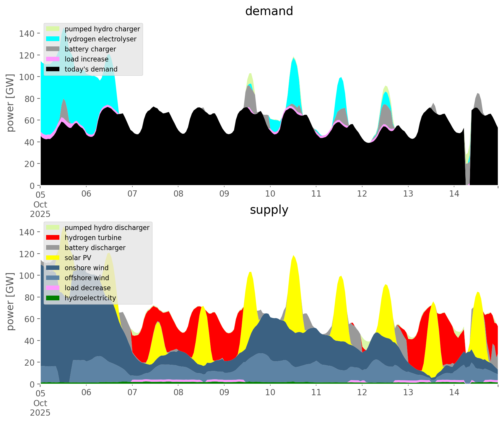The width and height of the screenshot is (504, 423).
Task: Click the supply chart 'power [GW]' axis label
Action: 10,302
